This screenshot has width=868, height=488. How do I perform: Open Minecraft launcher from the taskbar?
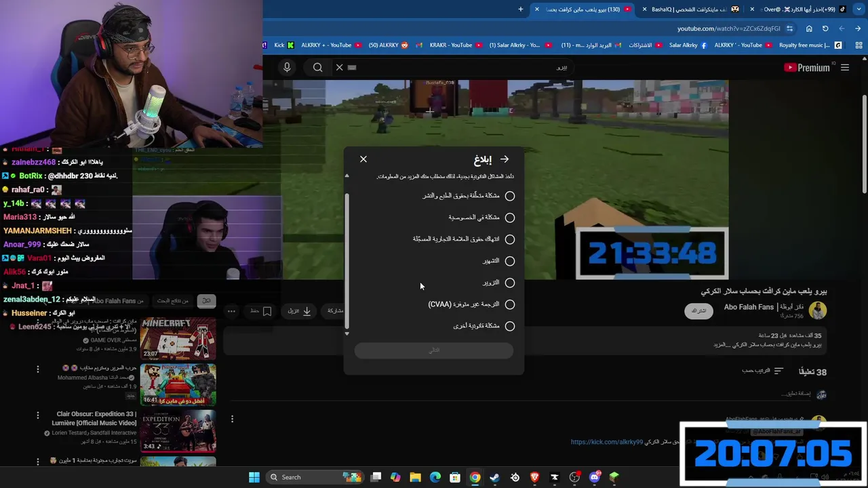614,477
